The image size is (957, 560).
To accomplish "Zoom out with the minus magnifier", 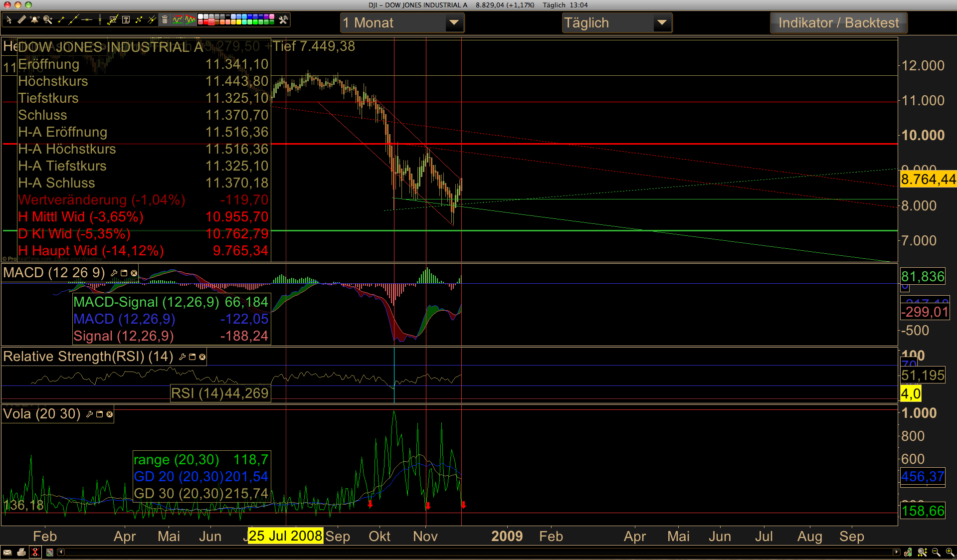I will (936, 552).
